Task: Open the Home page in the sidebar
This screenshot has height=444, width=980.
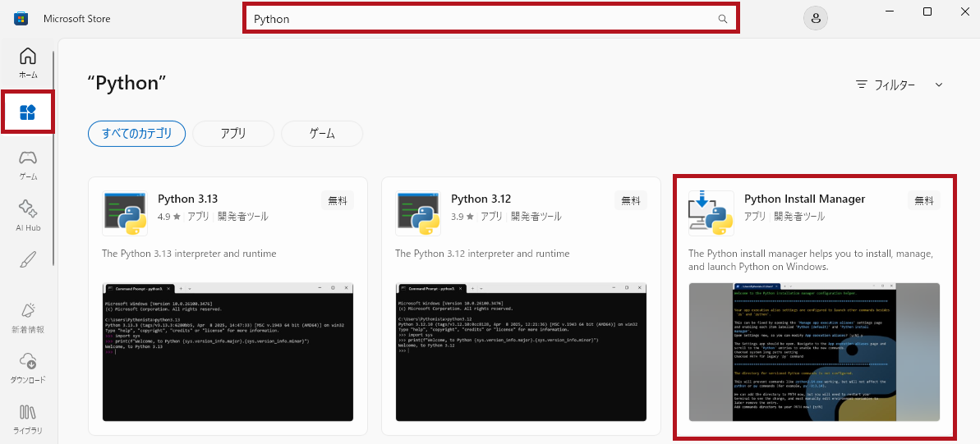Action: [x=28, y=62]
